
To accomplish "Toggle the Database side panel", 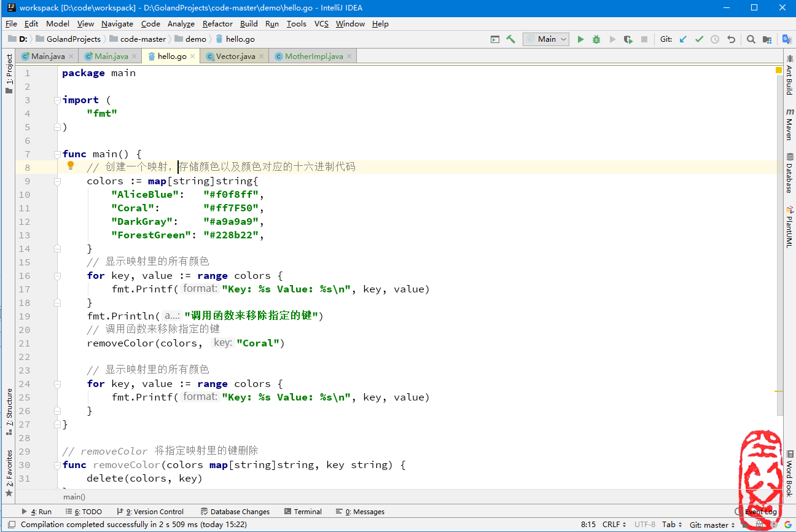I will [x=789, y=173].
